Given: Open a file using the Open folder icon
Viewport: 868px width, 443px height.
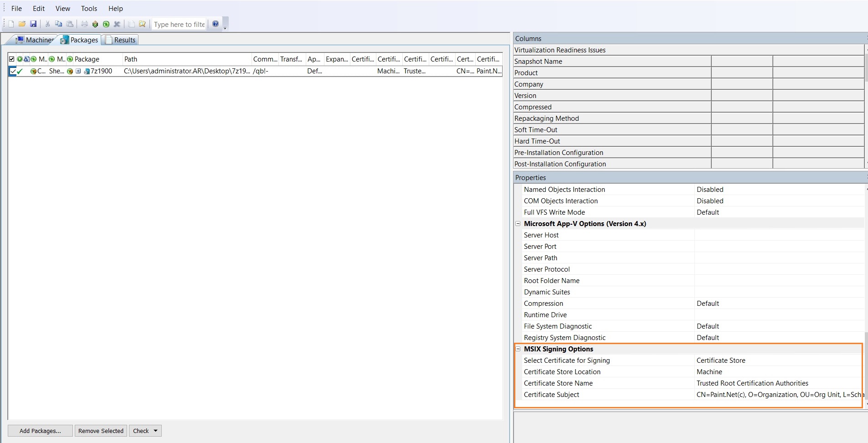Looking at the screenshot, I should pos(21,24).
